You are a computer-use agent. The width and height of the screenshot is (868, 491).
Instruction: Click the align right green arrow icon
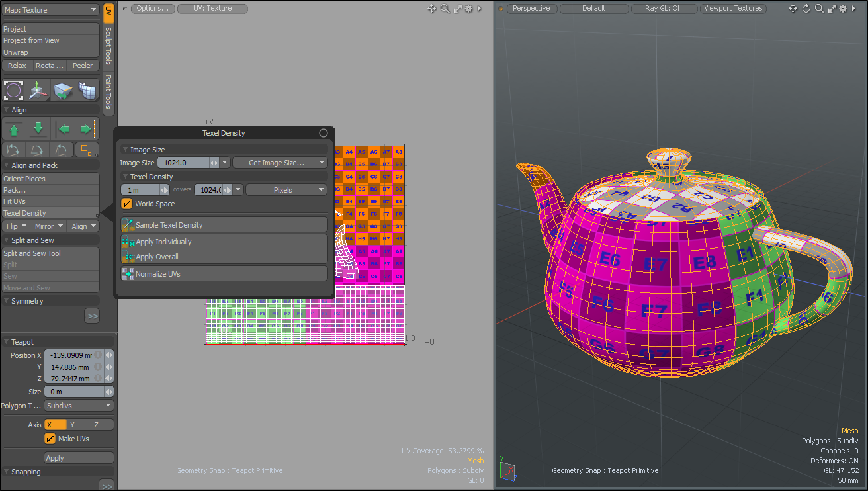click(x=85, y=128)
